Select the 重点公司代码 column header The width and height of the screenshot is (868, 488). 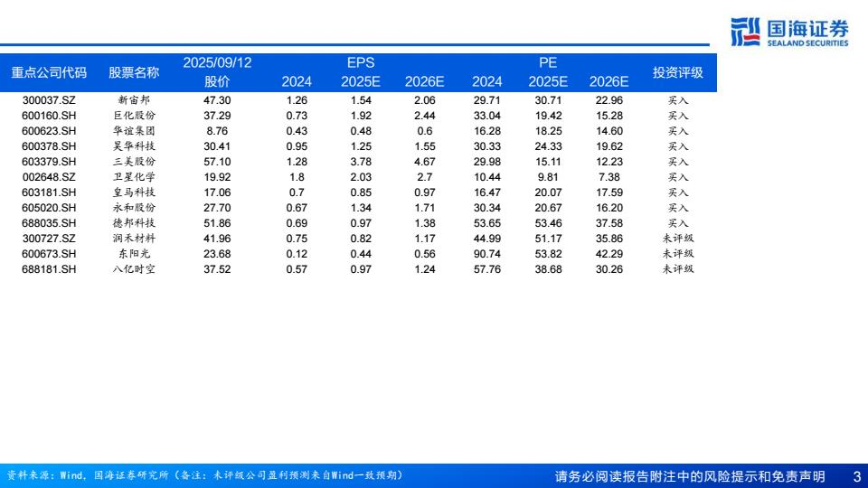point(49,72)
